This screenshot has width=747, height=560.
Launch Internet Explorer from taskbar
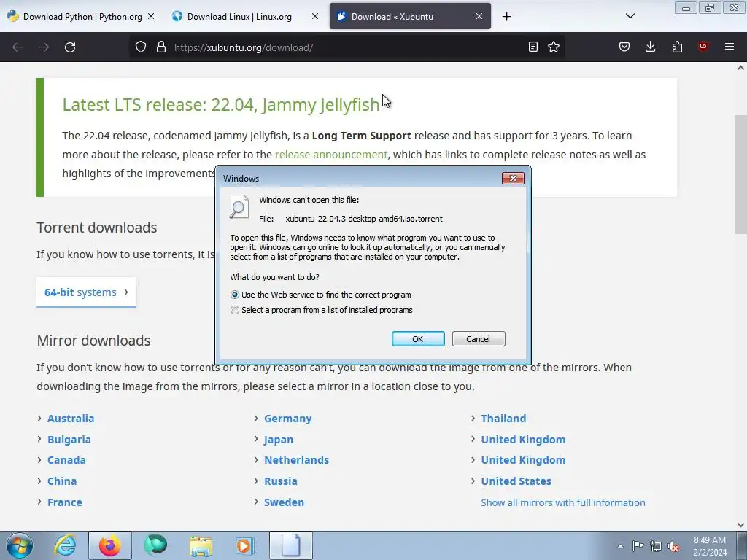[x=65, y=545]
